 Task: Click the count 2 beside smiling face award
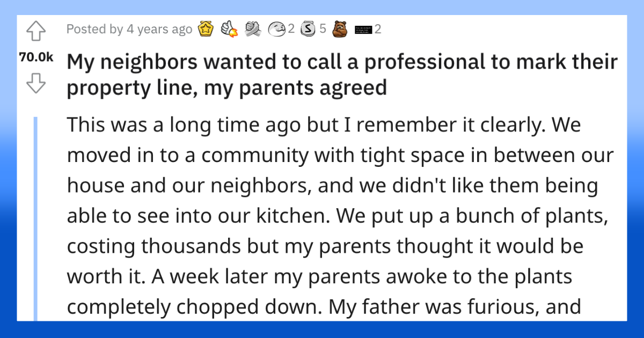coord(291,29)
